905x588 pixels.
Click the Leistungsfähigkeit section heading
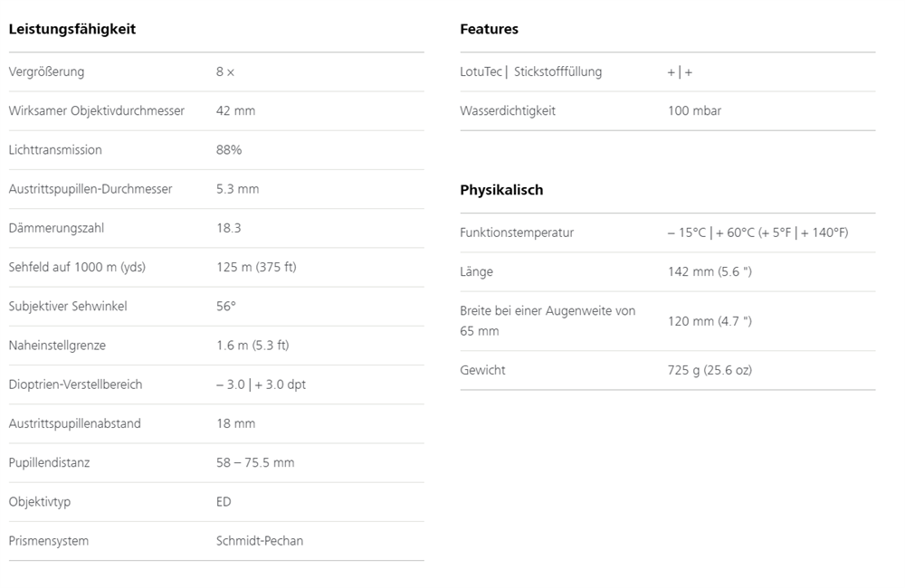pyautogui.click(x=72, y=29)
